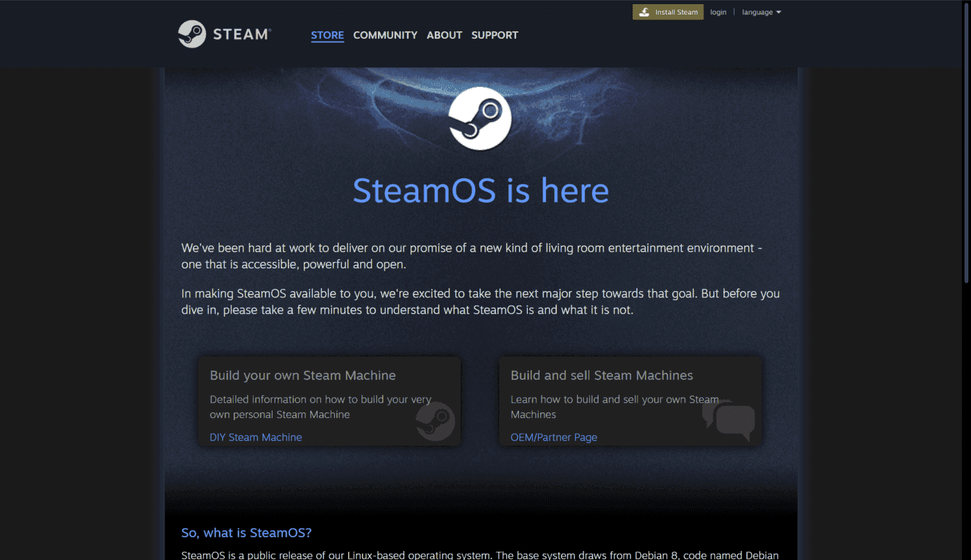Click the Steam gear watermark on the DIY card

[435, 421]
